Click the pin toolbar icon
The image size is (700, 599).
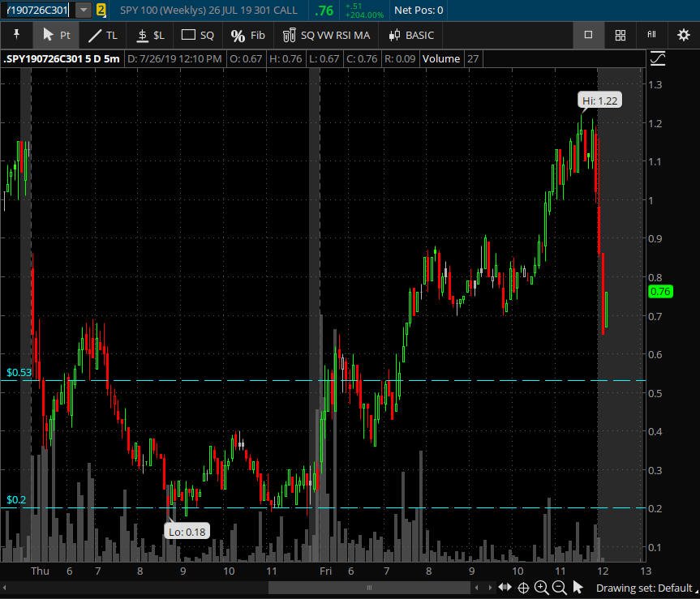(x=16, y=35)
